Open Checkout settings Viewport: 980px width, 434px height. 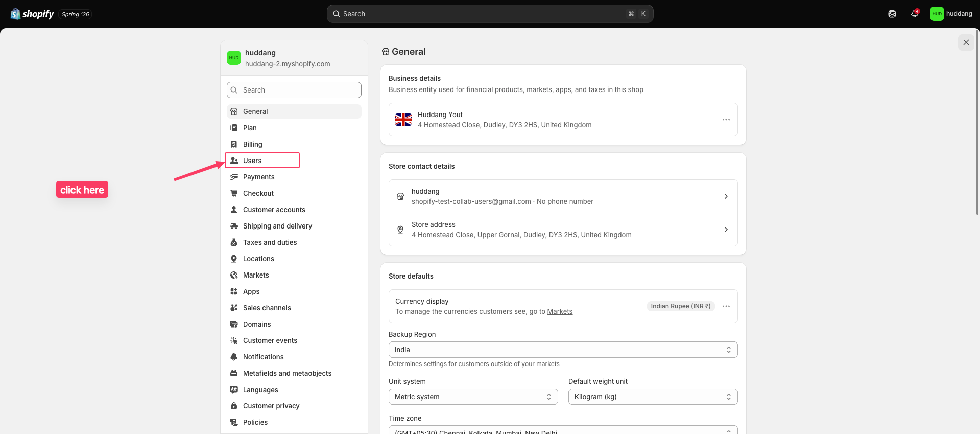tap(294, 193)
